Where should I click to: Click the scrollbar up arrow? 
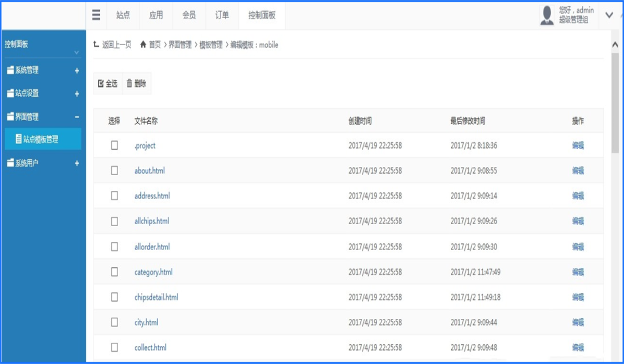[x=615, y=44]
